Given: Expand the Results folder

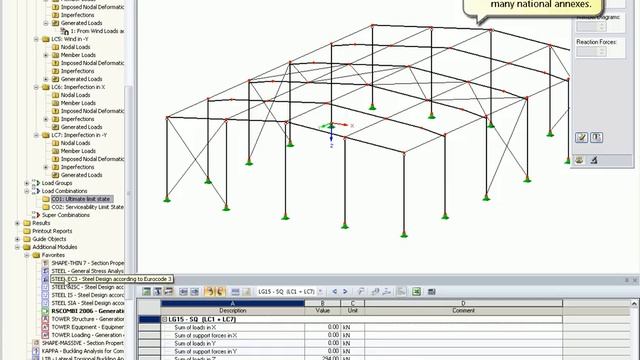Looking at the screenshot, I should click(x=18, y=223).
